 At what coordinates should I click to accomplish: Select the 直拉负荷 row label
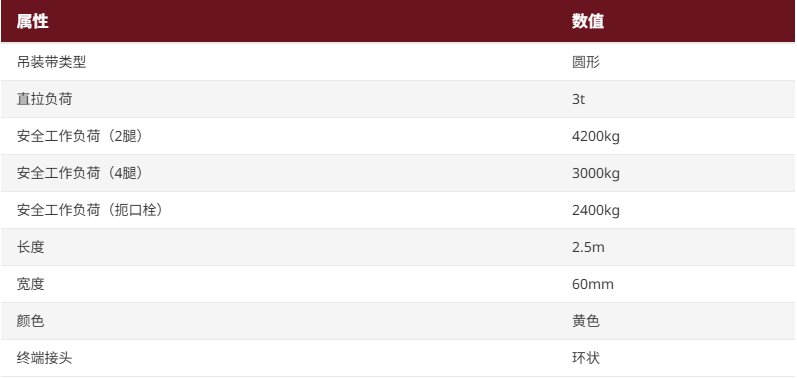coord(45,99)
